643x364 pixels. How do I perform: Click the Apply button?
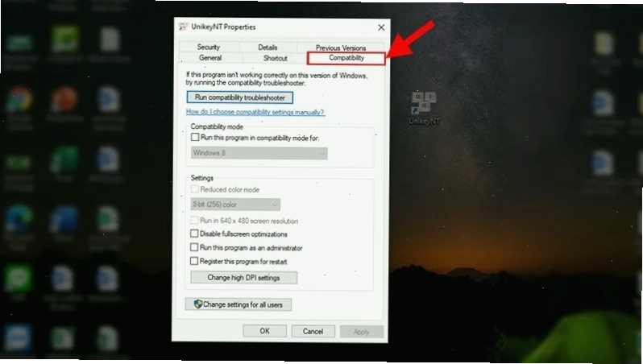point(361,332)
